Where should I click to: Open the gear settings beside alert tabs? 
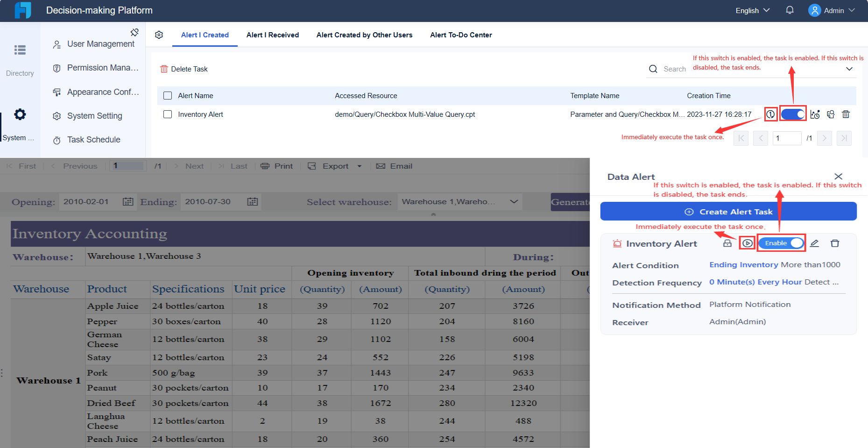click(x=159, y=35)
